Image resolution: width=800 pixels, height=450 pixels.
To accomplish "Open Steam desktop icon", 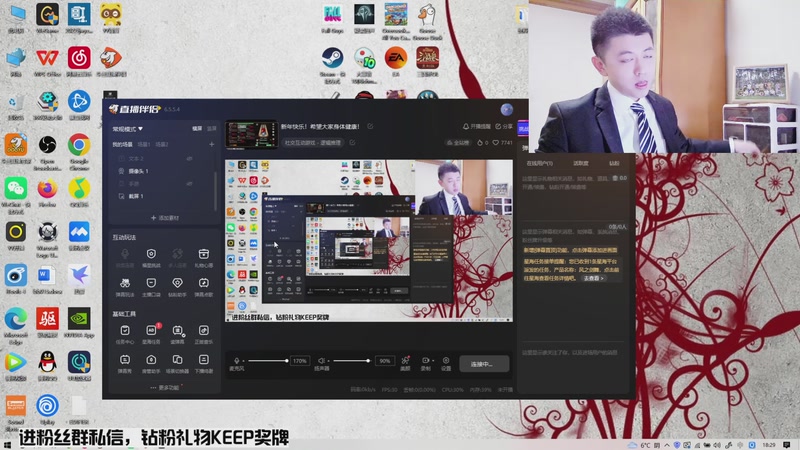I will 333,65.
